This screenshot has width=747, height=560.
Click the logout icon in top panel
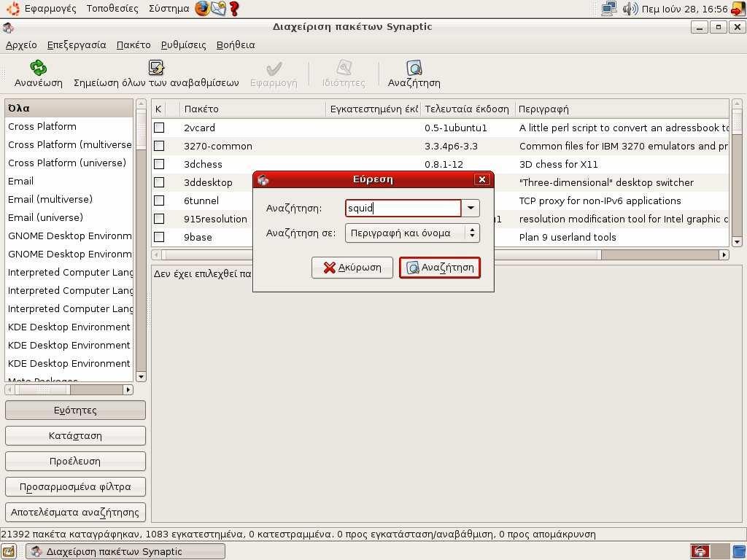click(x=738, y=9)
